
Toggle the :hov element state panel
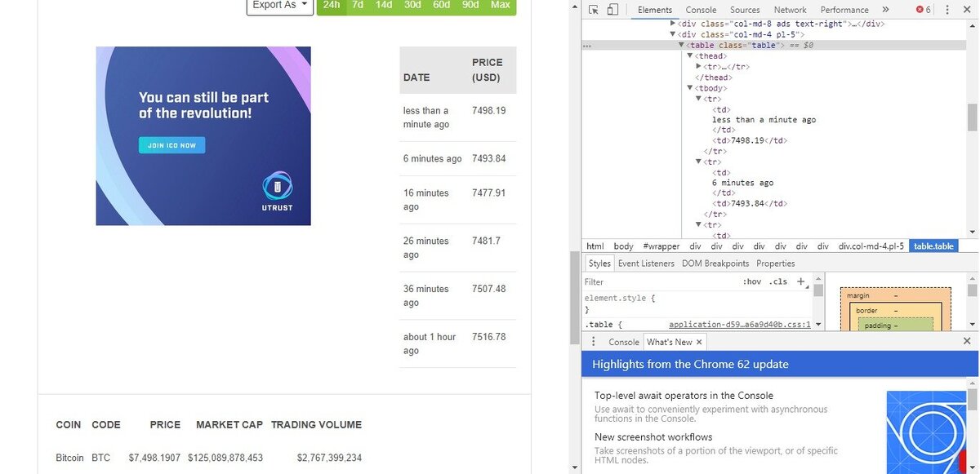[x=751, y=281]
